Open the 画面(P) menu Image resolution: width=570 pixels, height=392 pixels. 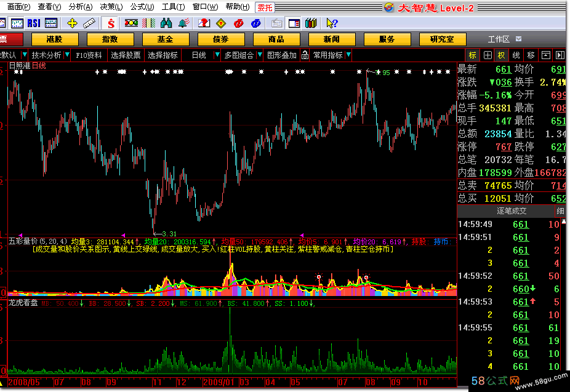(x=18, y=7)
